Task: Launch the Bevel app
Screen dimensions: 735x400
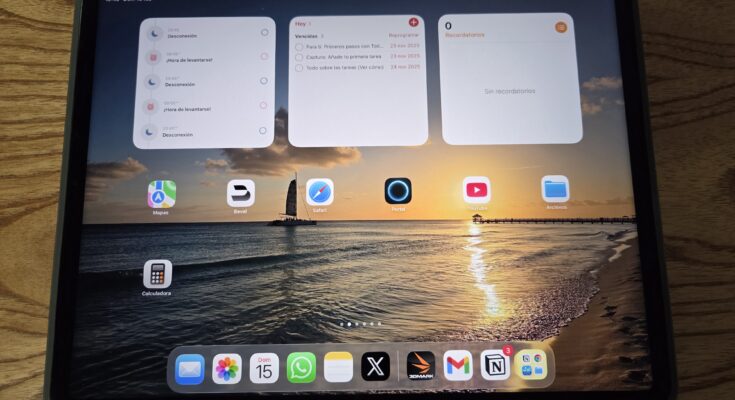Action: pyautogui.click(x=241, y=192)
